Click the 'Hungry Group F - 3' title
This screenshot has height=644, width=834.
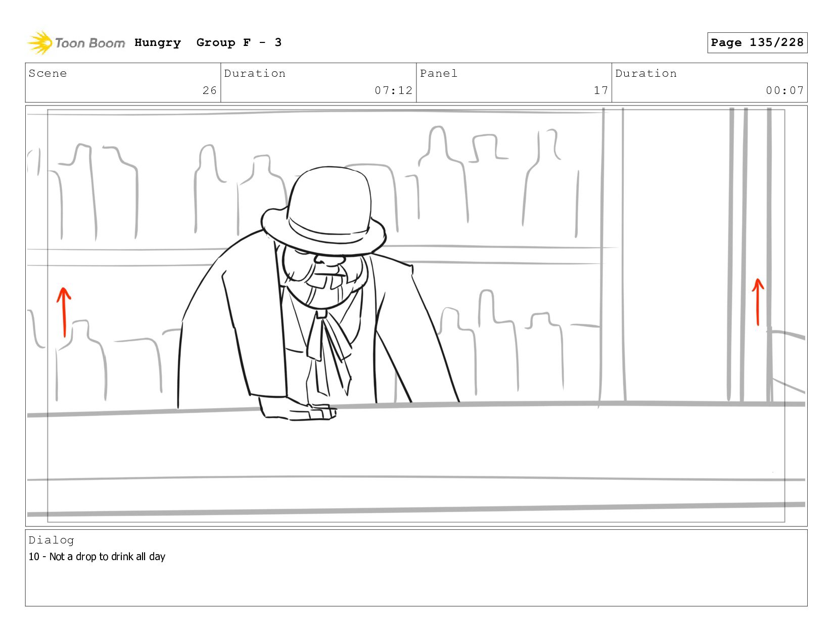[208, 43]
